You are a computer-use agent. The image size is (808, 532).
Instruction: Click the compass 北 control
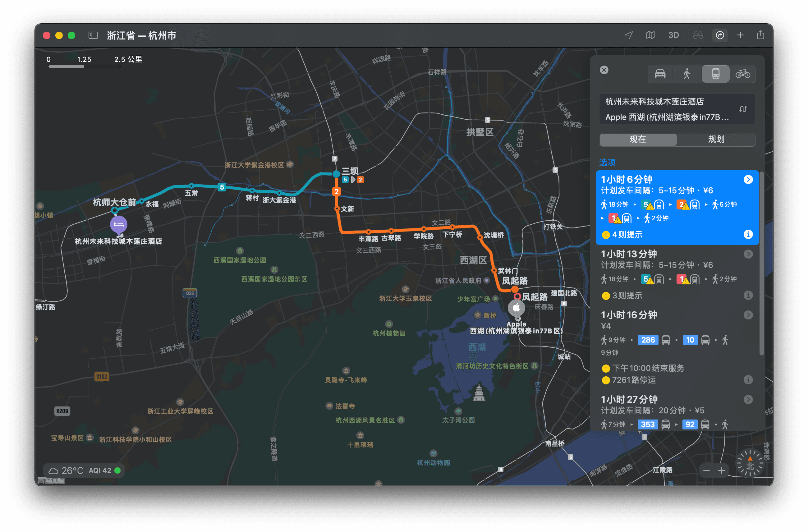[750, 463]
